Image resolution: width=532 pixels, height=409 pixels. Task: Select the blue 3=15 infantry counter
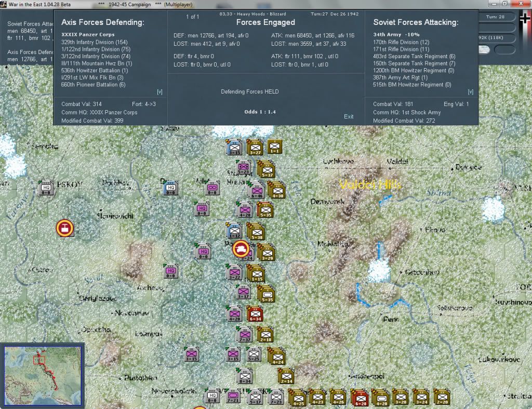click(234, 148)
